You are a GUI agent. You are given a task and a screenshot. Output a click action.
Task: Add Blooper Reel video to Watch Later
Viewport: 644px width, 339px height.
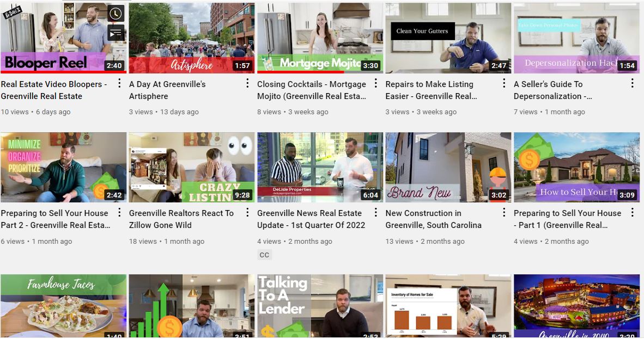pyautogui.click(x=116, y=14)
